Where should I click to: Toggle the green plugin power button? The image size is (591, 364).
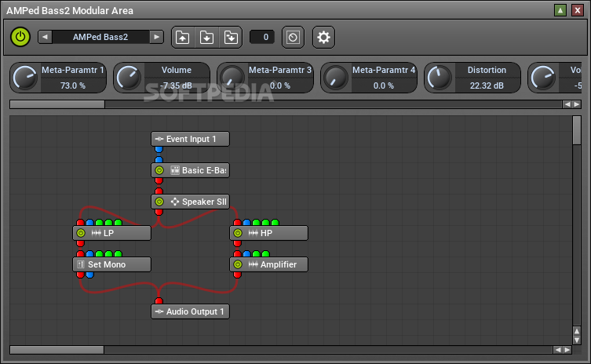click(20, 37)
